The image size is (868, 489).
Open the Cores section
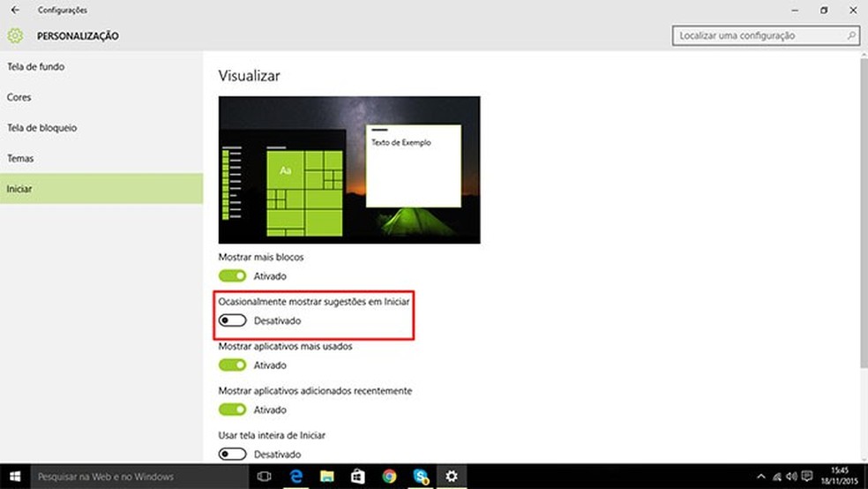click(x=101, y=97)
